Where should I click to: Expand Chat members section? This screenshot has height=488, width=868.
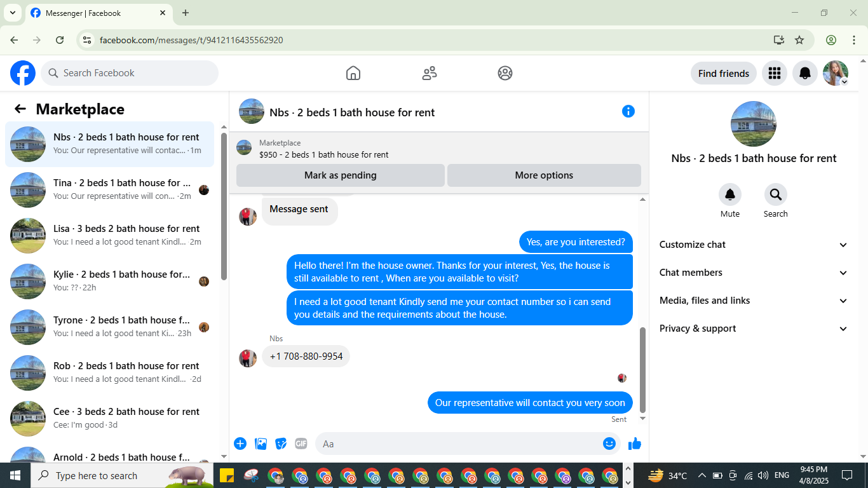754,273
